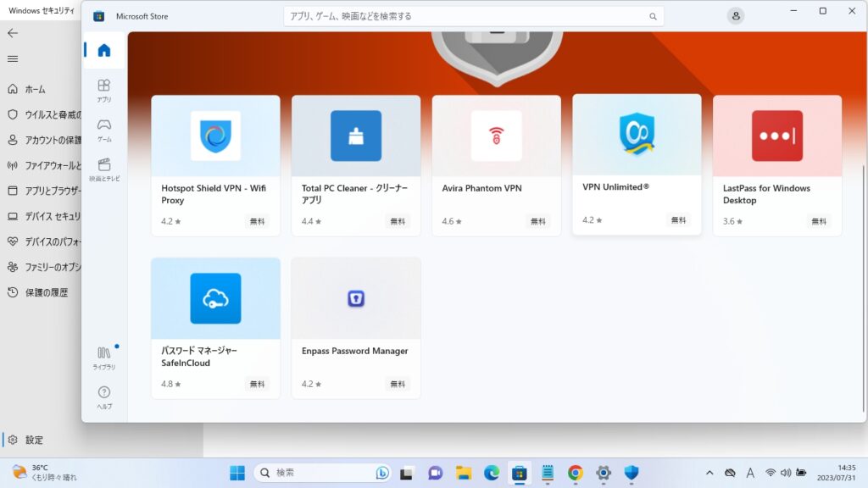The width and height of the screenshot is (868, 488).
Task: Click the 無料 button on LastPass
Action: 819,221
